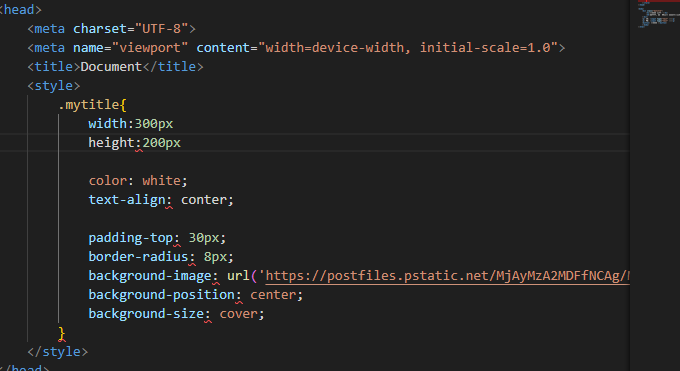Click the 'center' value of background-position
The height and width of the screenshot is (371, 680).
272,295
